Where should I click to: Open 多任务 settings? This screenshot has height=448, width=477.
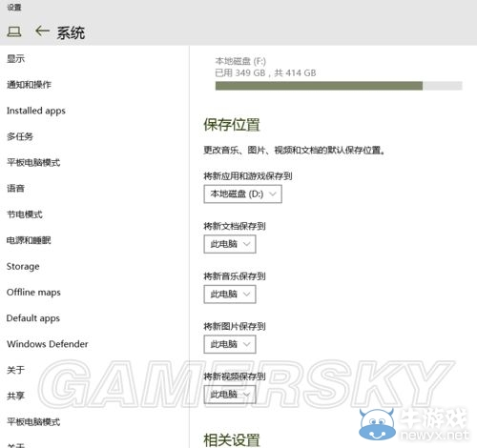tap(20, 136)
